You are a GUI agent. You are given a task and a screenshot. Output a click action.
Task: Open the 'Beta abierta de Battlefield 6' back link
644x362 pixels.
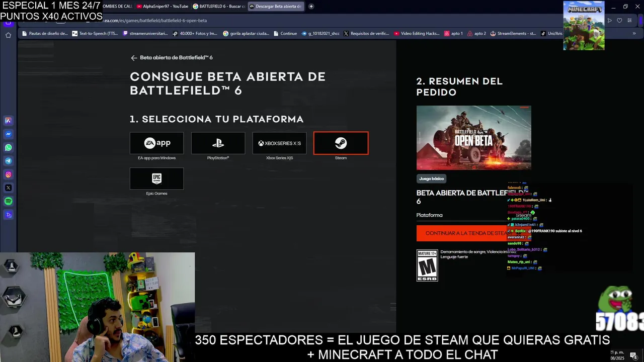(x=176, y=58)
